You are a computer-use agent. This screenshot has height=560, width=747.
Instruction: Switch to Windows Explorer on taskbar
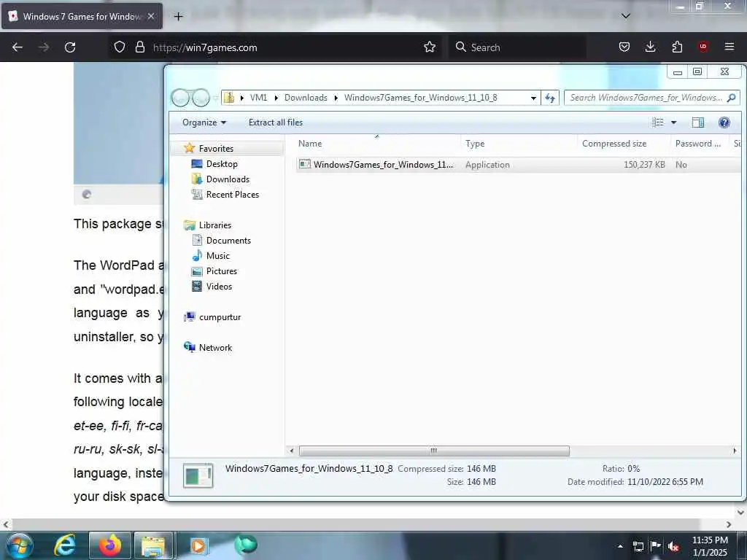point(153,545)
